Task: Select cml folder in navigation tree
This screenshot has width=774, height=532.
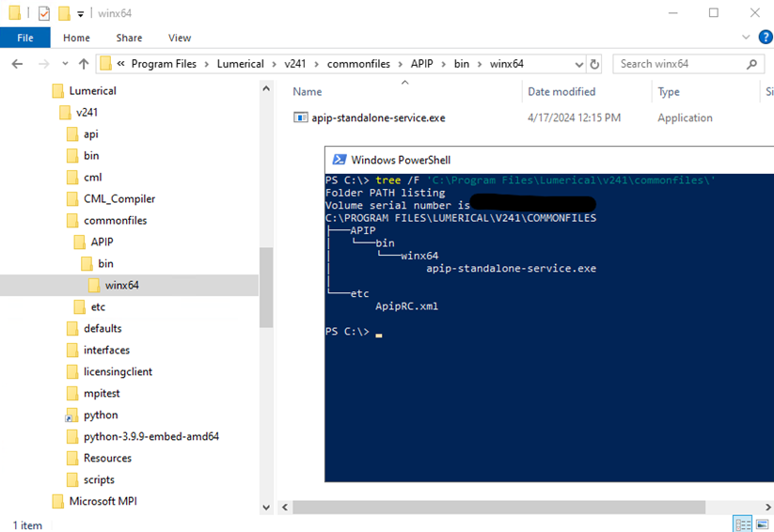Action: (93, 177)
